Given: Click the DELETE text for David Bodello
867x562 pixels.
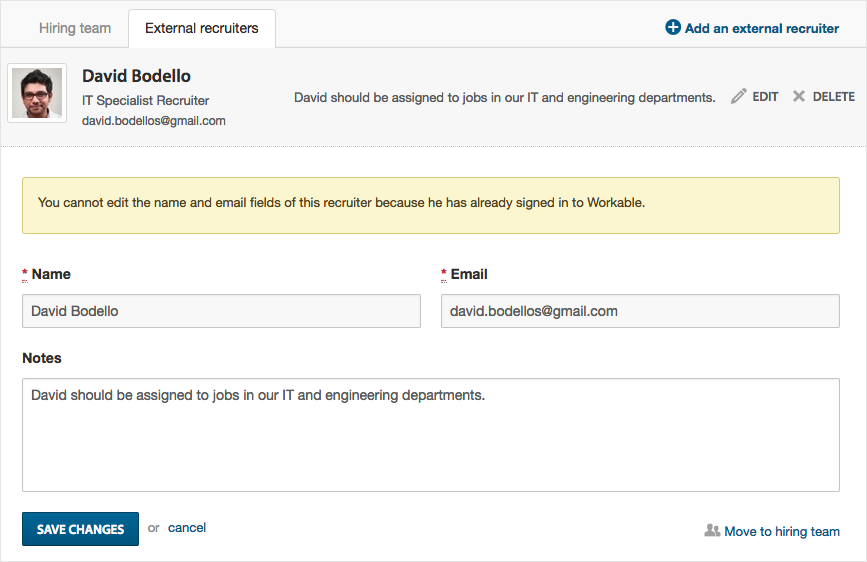Looking at the screenshot, I should tap(833, 97).
